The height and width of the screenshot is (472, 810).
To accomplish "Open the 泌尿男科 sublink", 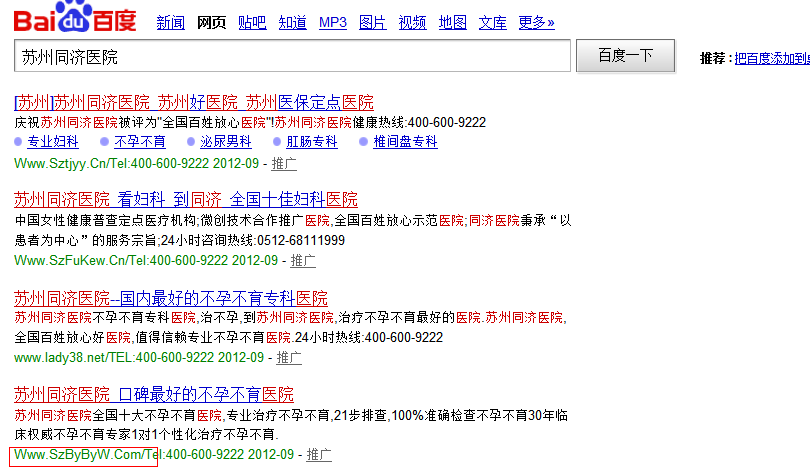I will (x=226, y=141).
